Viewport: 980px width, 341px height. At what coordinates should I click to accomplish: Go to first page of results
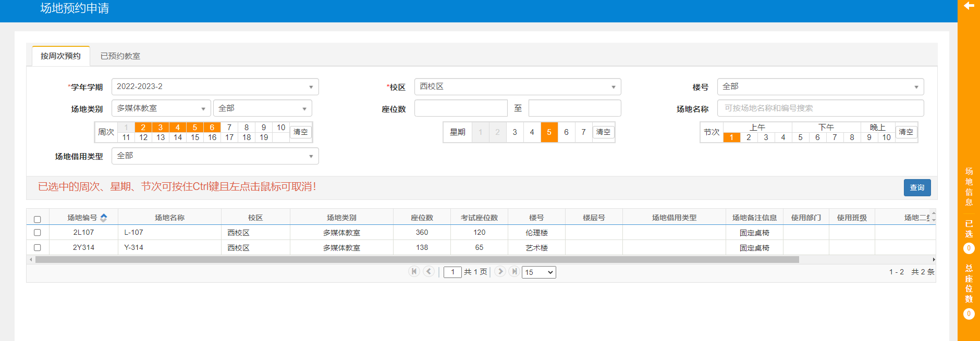[414, 271]
